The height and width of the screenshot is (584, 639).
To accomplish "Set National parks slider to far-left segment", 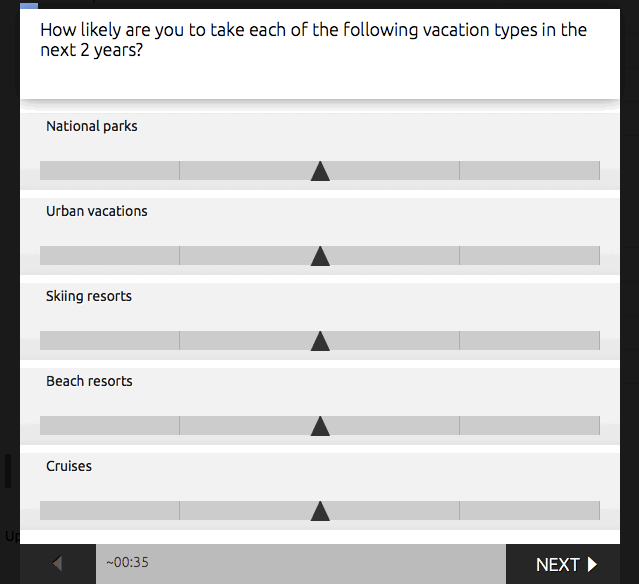I will point(110,170).
